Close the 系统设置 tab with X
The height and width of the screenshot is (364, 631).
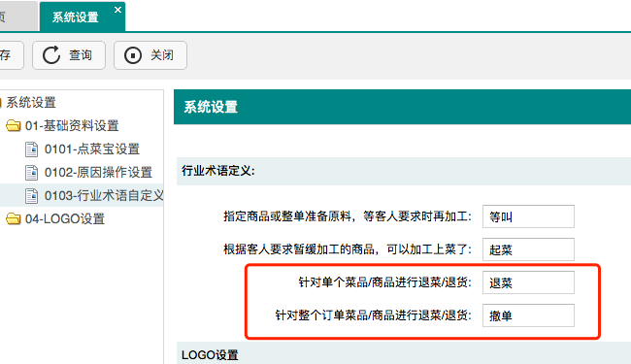click(117, 10)
